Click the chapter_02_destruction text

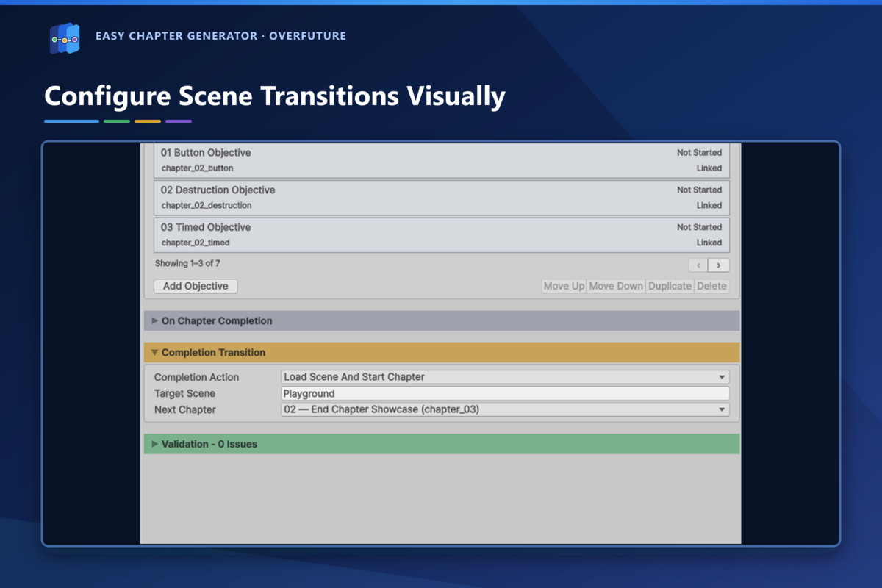207,206
